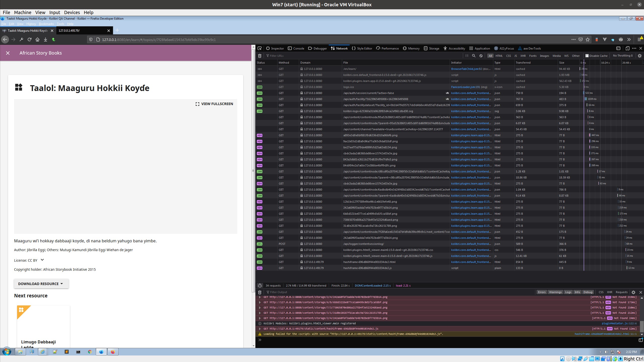Switch to the Style Editor tab
The image size is (644, 362).
point(362,48)
